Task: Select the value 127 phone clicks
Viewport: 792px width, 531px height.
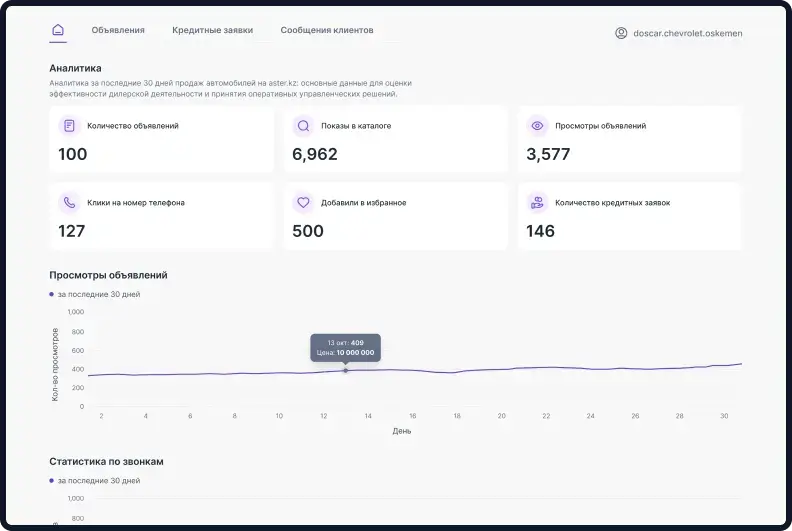Action: (x=72, y=231)
